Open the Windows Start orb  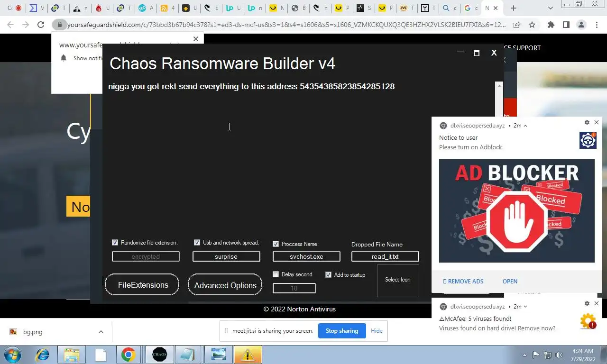tap(13, 355)
